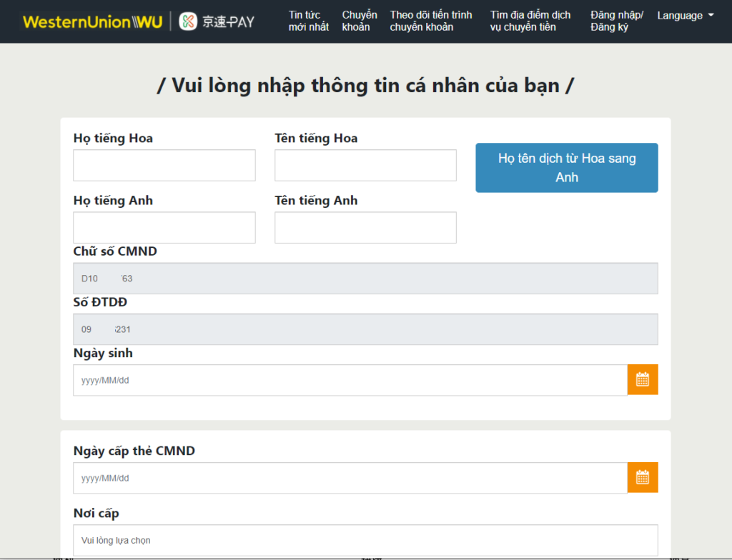Open the Language dropdown
Screen dimensions: 732x560
[x=686, y=16]
